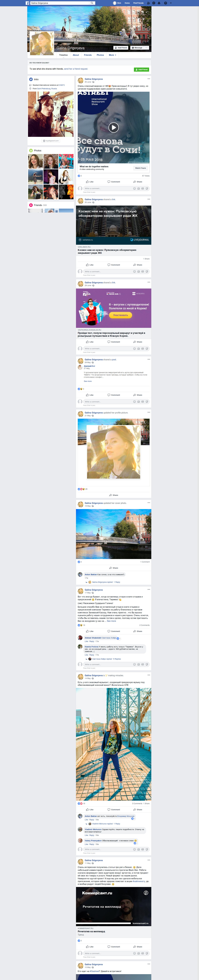Click Comment on the Korea travel post
Screen dimensions: 199x980
[x=114, y=342]
